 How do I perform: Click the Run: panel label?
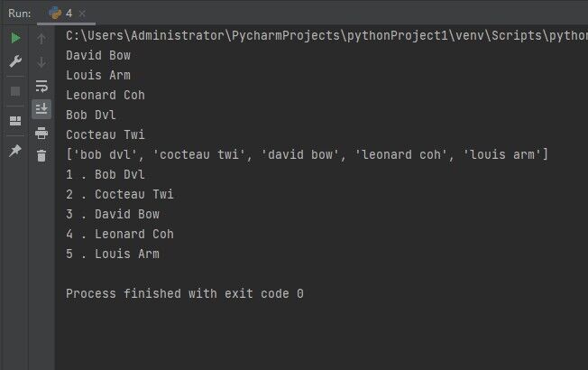pyautogui.click(x=20, y=14)
